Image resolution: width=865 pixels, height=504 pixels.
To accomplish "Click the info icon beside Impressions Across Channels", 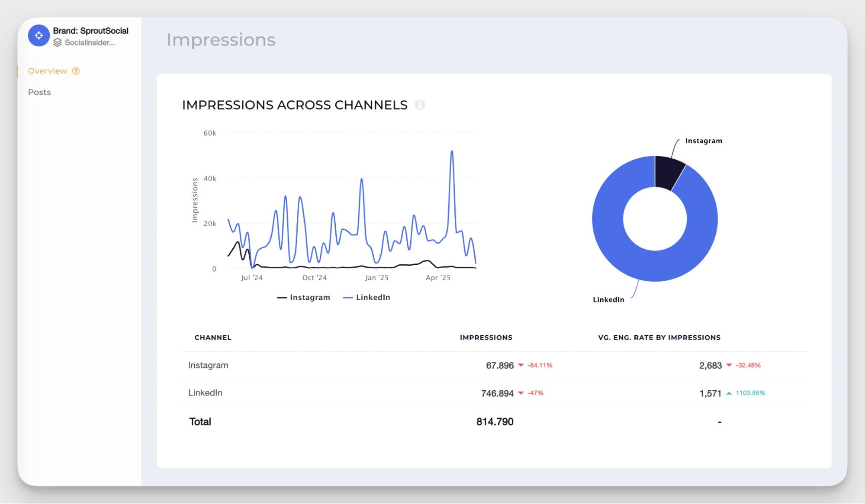I will 420,105.
